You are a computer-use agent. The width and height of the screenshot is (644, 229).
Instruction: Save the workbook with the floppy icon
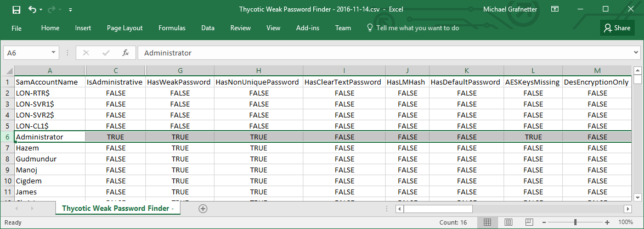[x=16, y=9]
